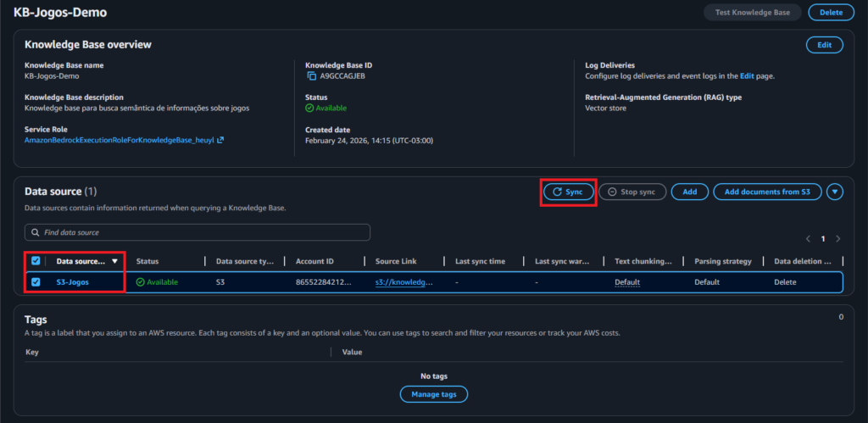
Task: Click the Sync button
Action: [x=568, y=192]
